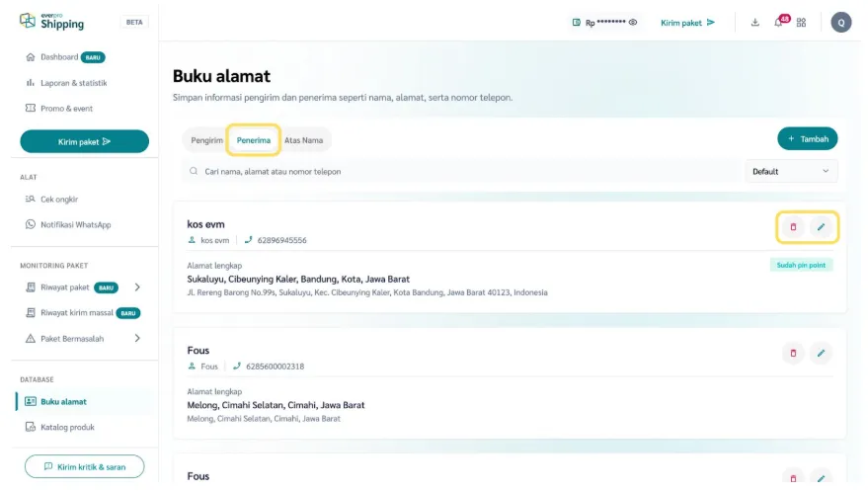Edit the kos evm address entry
This screenshot has height=491, width=868.
point(821,227)
